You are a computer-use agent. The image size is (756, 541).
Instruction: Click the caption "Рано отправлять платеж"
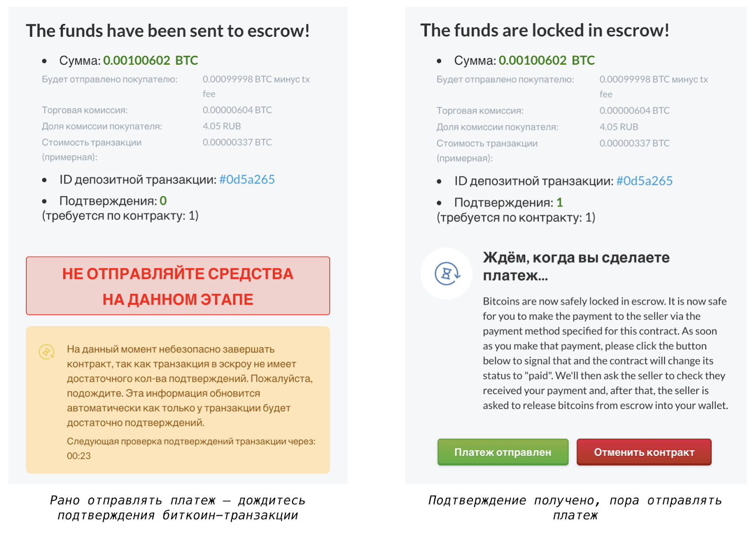pyautogui.click(x=178, y=507)
